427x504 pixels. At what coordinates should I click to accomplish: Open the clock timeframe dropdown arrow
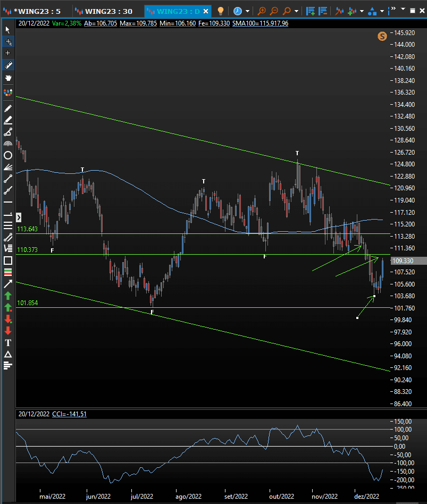(248, 11)
